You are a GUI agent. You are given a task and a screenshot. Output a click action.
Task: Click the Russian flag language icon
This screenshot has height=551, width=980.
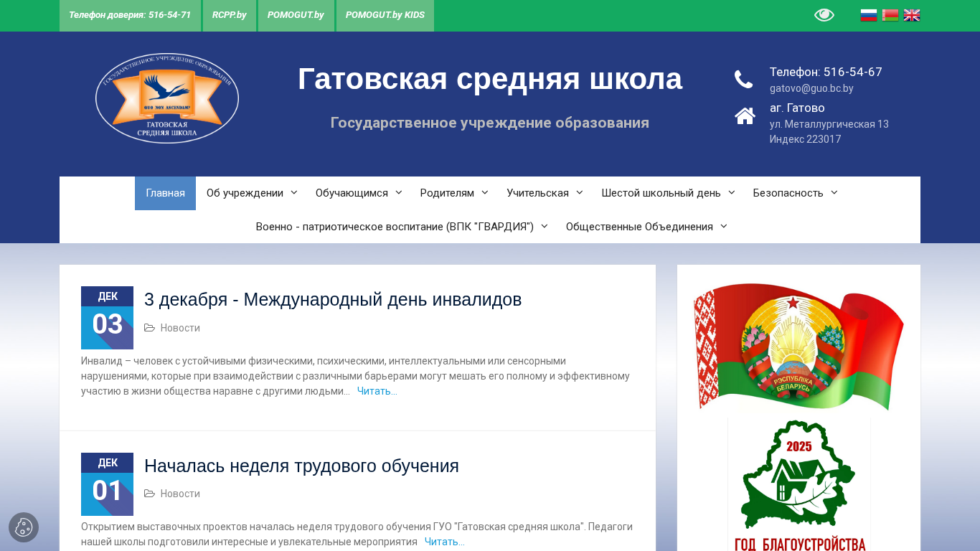pyautogui.click(x=868, y=15)
